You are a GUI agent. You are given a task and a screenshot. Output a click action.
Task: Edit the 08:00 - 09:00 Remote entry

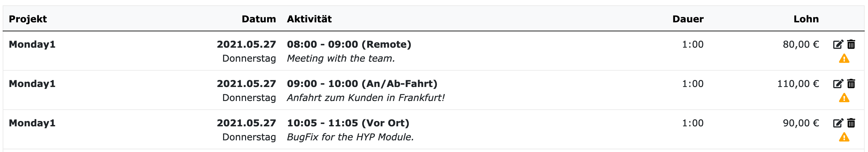click(838, 45)
